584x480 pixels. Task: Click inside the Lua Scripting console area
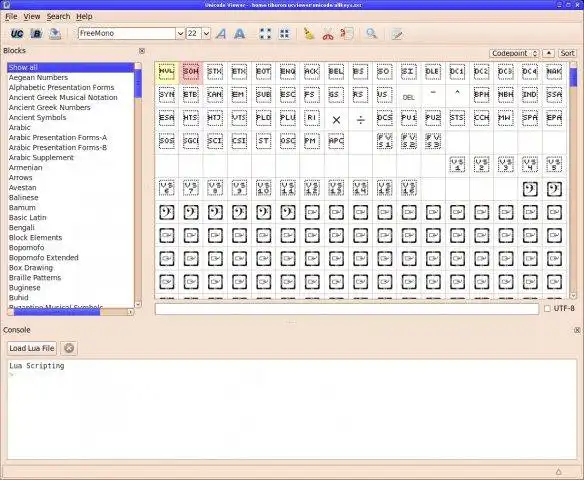point(292,409)
